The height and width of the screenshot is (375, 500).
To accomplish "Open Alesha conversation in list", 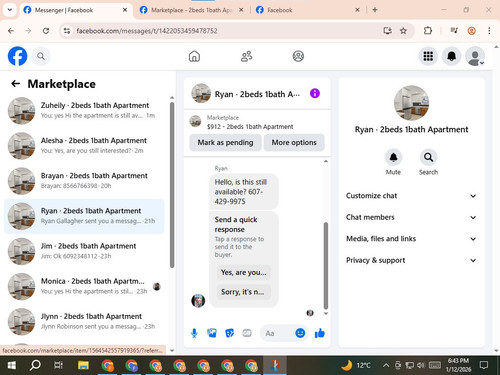I will (x=84, y=146).
